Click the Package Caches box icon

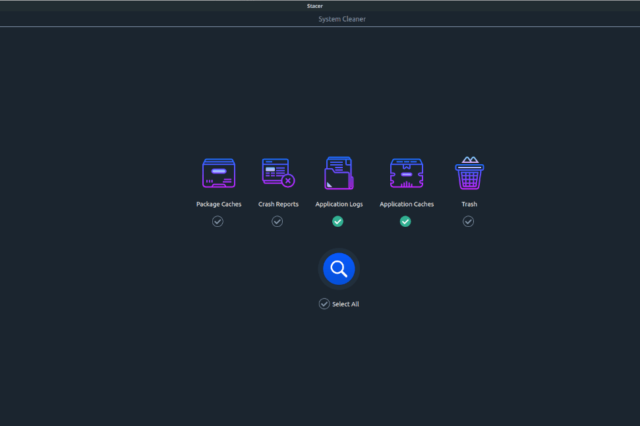pos(218,174)
